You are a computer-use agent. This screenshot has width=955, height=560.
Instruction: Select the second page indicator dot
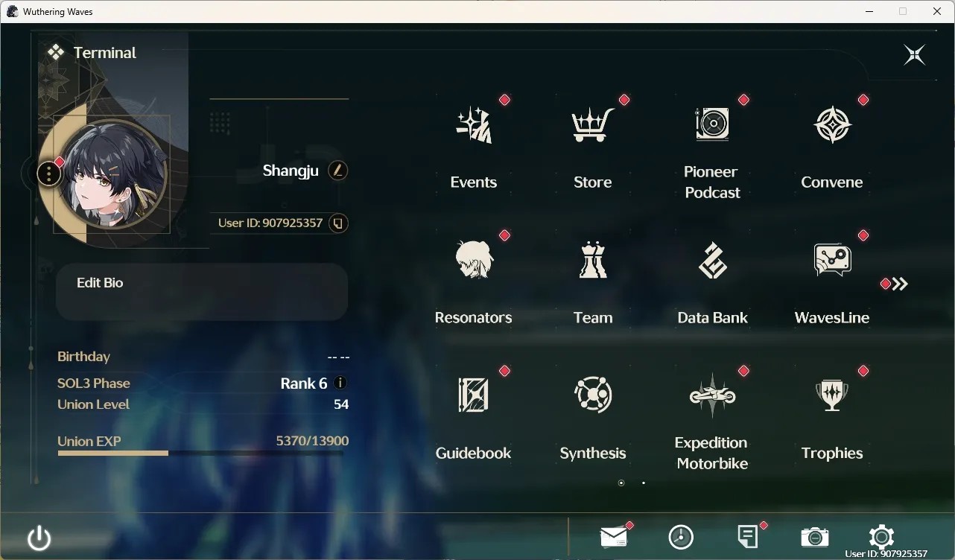(644, 483)
